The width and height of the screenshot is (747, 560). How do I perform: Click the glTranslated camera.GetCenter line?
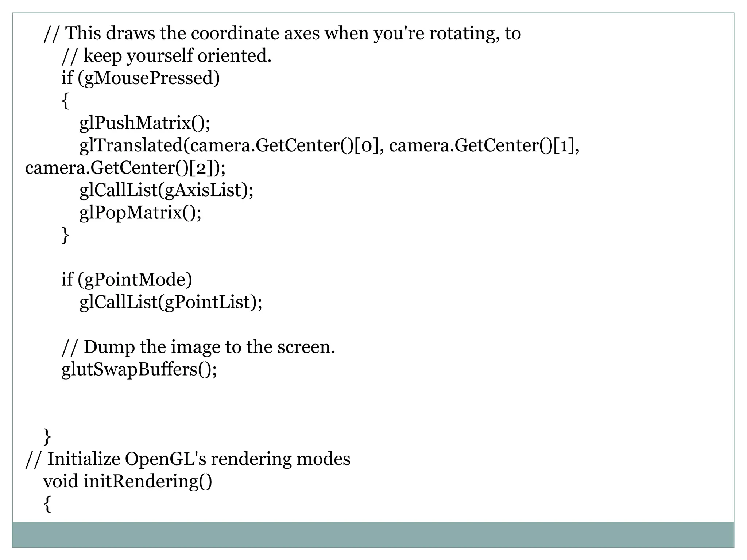click(x=330, y=145)
